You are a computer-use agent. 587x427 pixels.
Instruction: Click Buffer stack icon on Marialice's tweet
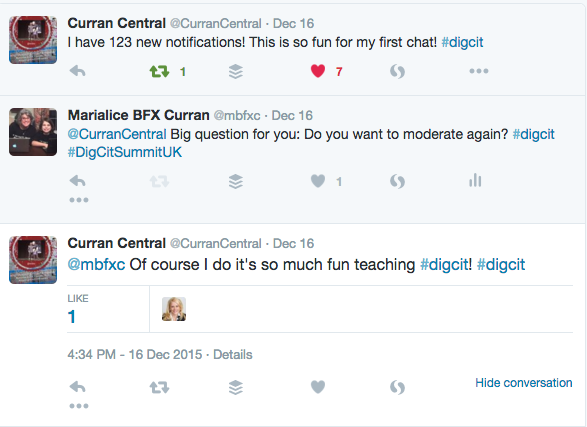(x=236, y=182)
